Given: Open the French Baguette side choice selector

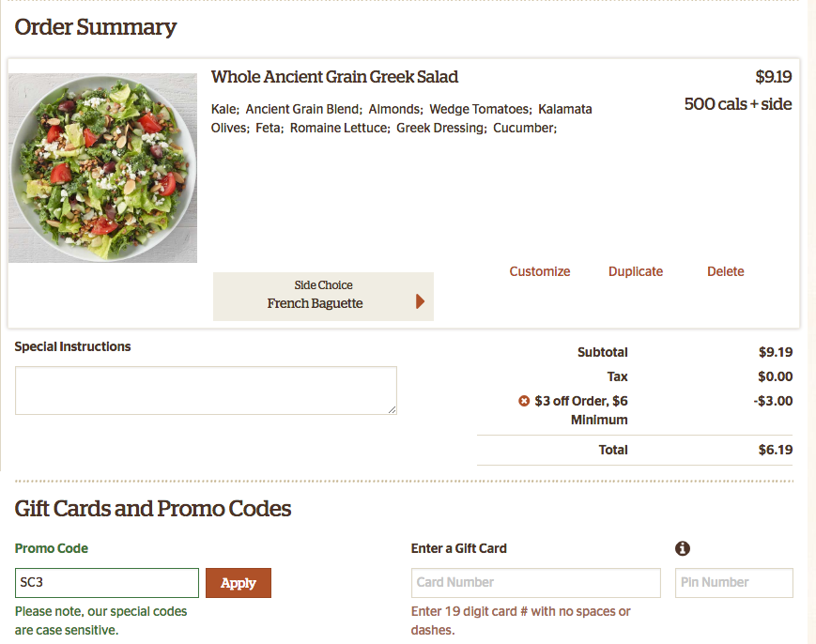Looking at the screenshot, I should click(323, 297).
